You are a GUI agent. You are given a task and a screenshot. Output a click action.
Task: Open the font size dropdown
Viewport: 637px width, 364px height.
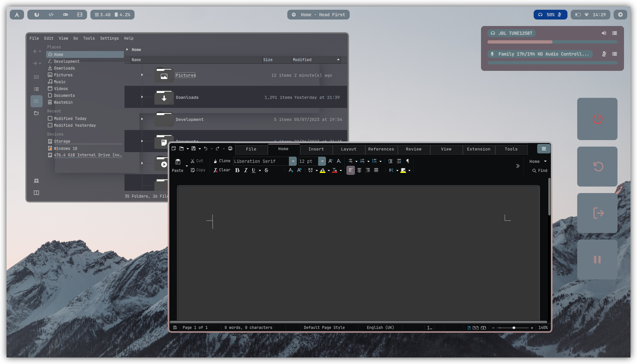tap(322, 161)
